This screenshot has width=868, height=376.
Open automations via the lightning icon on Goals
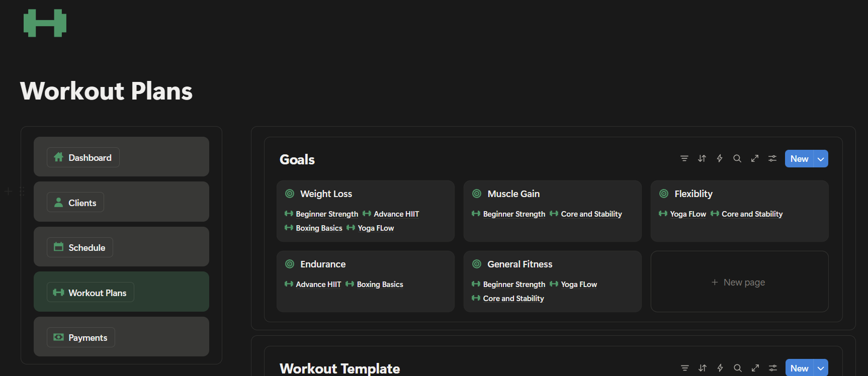719,158
